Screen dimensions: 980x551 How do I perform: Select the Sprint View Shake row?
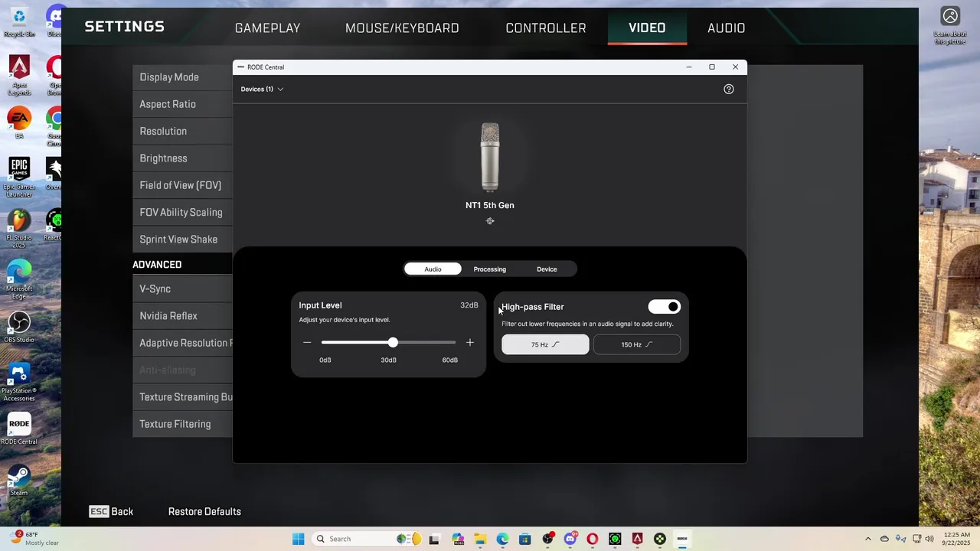coord(182,240)
